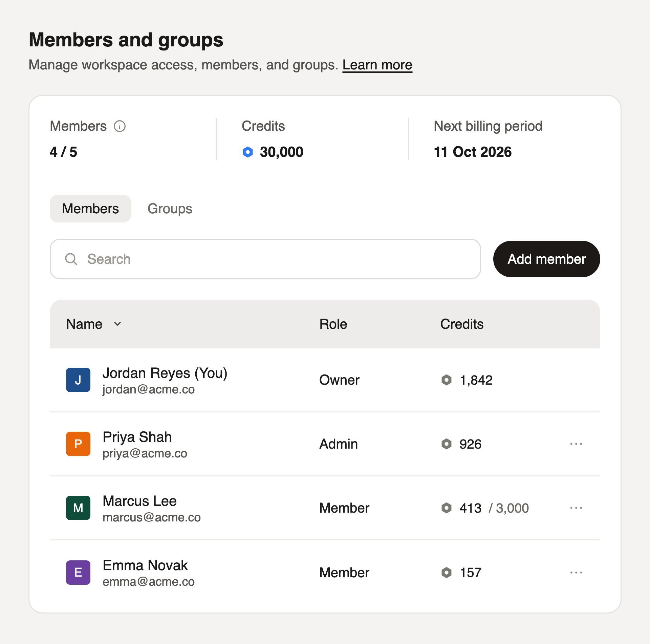Click credit icon in Marcus Lee row

(447, 508)
